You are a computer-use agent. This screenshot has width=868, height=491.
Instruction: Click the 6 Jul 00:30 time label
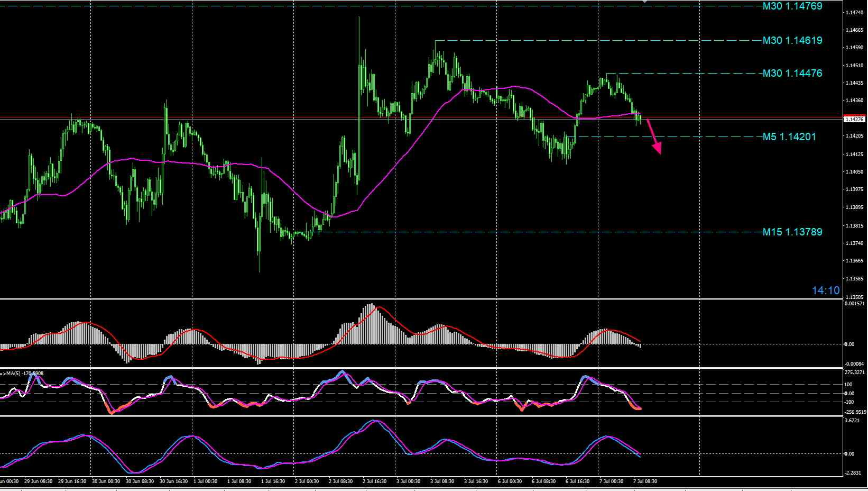coord(510,481)
